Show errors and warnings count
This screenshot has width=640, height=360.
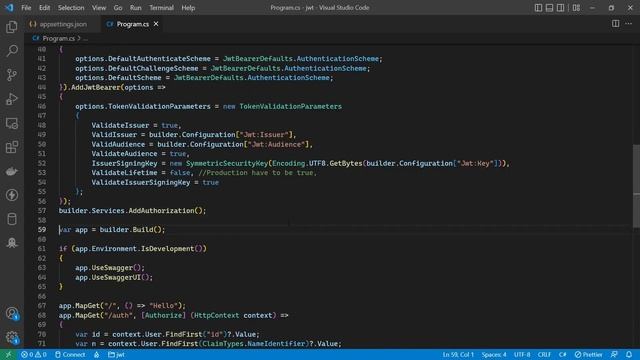point(34,355)
